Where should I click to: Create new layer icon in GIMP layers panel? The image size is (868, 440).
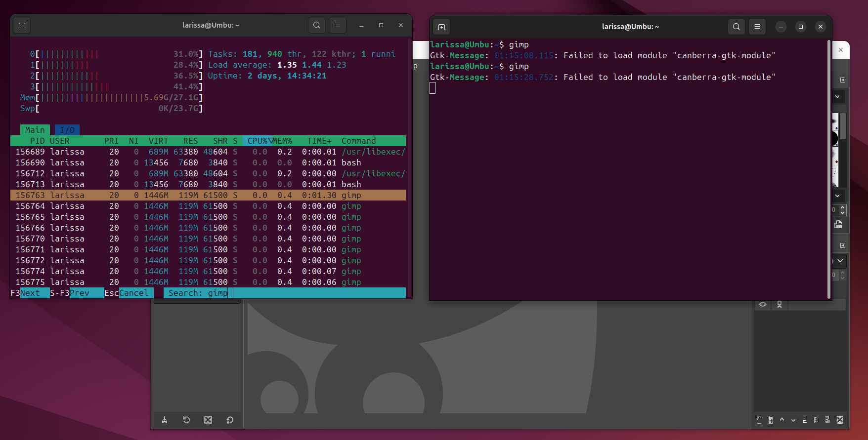[759, 420]
